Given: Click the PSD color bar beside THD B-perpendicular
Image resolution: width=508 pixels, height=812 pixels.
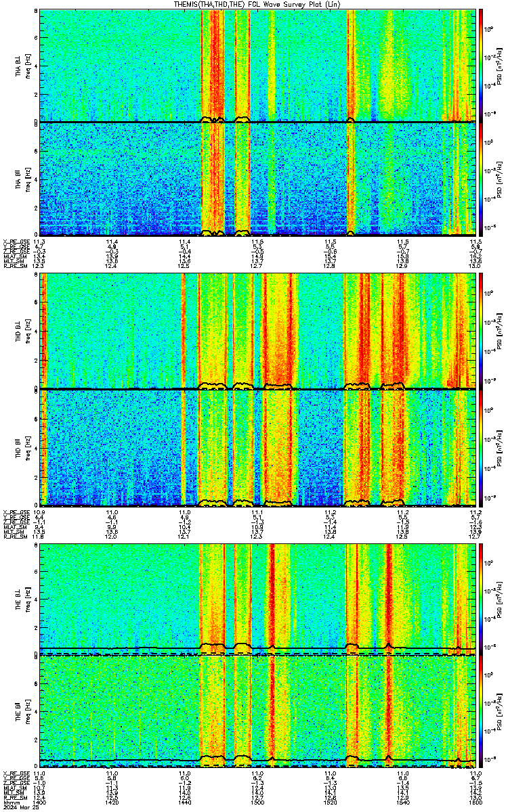Looking at the screenshot, I should coord(481,332).
